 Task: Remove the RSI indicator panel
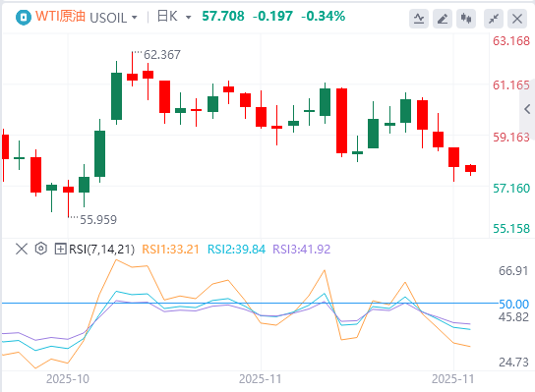click(22, 249)
